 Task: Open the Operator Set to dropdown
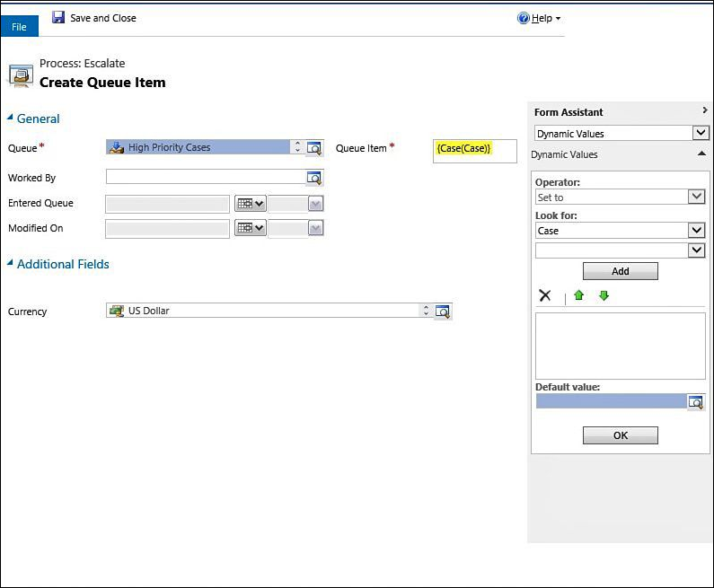(696, 197)
